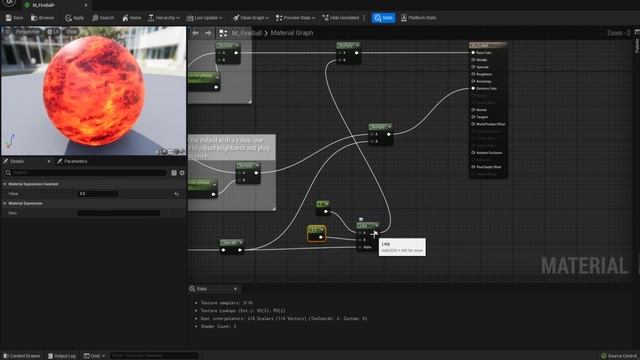Open Details property matrix grid icon
This screenshot has width=640, height=360.
174,173
